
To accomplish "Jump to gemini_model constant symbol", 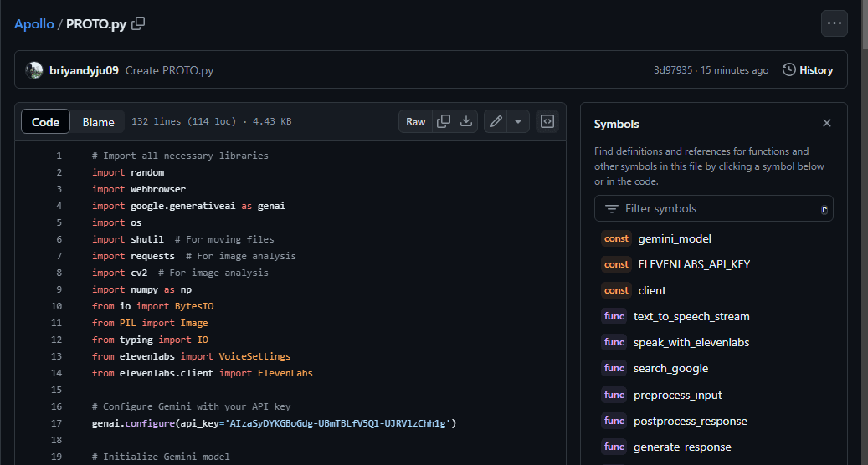I will [x=674, y=238].
